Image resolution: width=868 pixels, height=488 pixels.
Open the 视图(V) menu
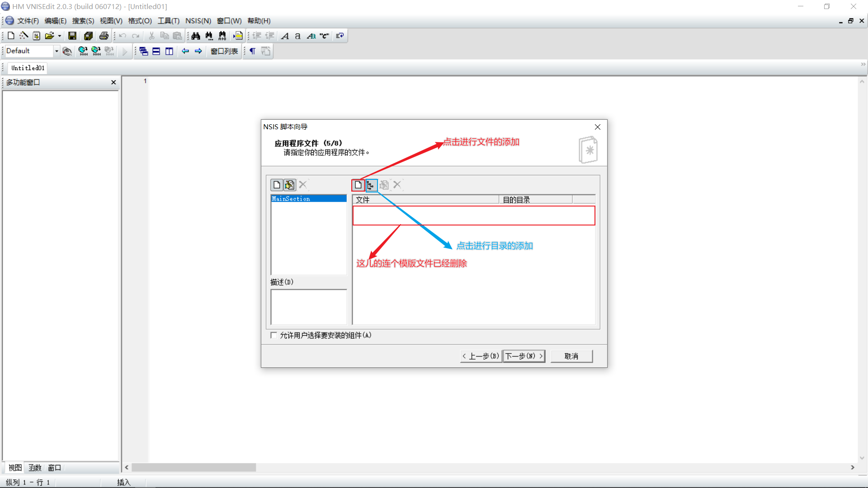pos(111,21)
